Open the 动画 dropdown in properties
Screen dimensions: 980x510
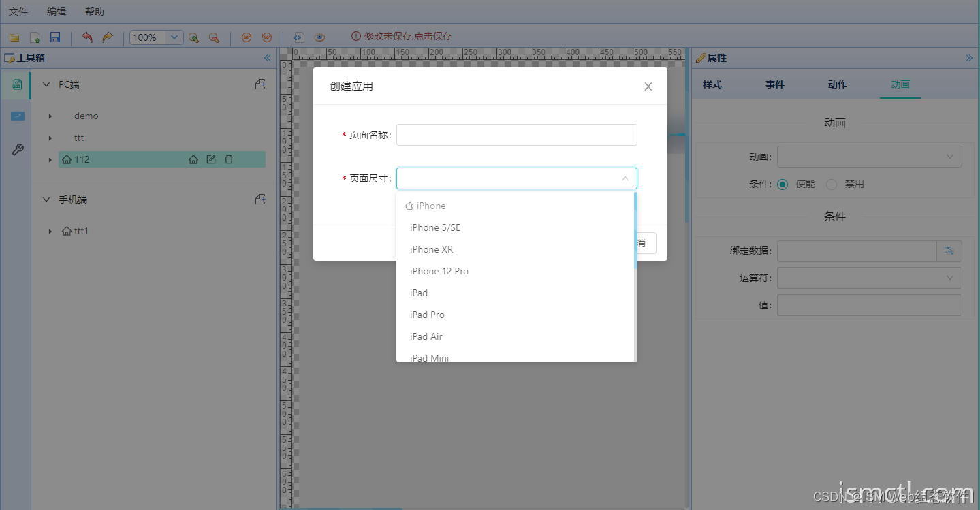870,157
